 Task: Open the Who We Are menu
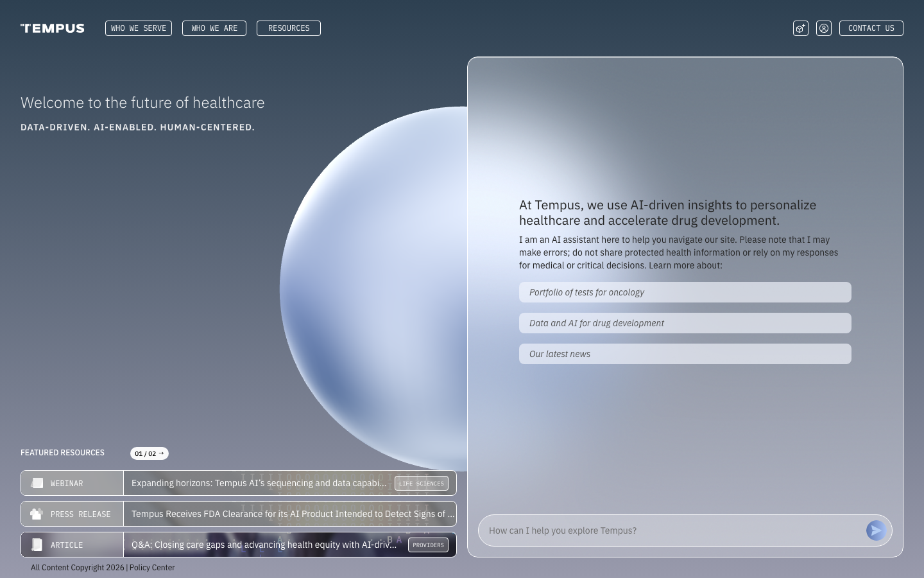tap(214, 28)
